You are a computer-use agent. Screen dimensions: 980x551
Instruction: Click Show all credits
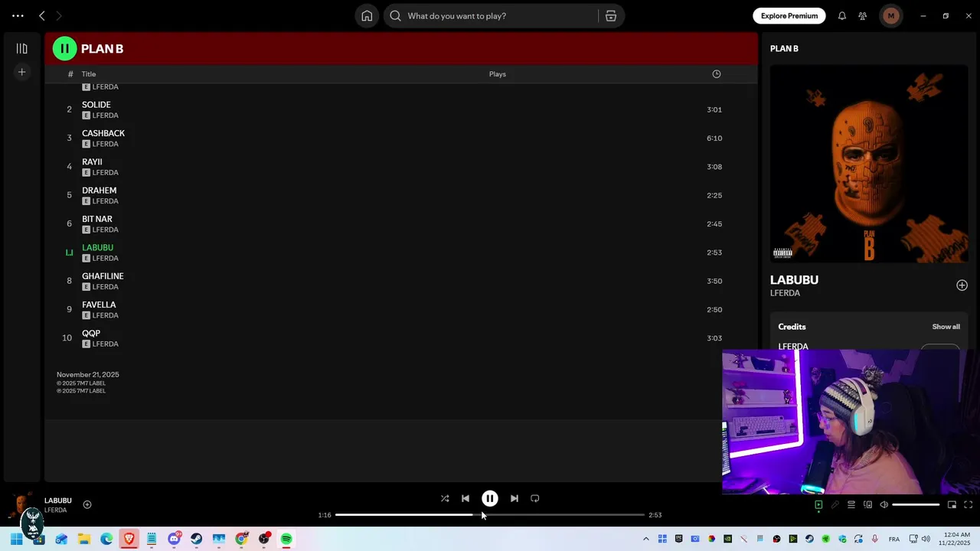pyautogui.click(x=946, y=327)
